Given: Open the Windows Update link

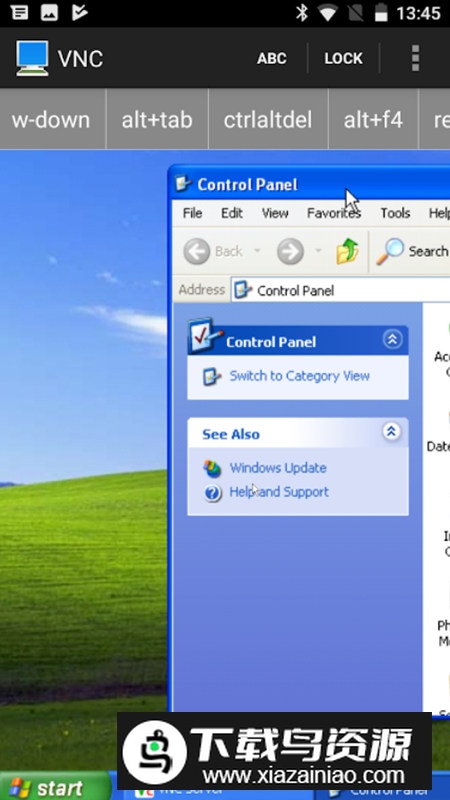Looking at the screenshot, I should coord(278,468).
